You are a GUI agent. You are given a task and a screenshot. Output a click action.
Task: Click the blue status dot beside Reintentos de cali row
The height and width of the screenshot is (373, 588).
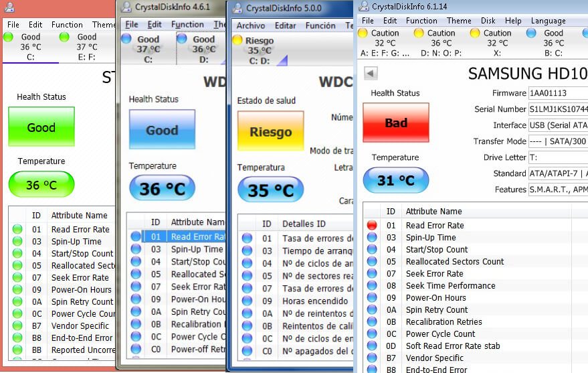pos(247,325)
